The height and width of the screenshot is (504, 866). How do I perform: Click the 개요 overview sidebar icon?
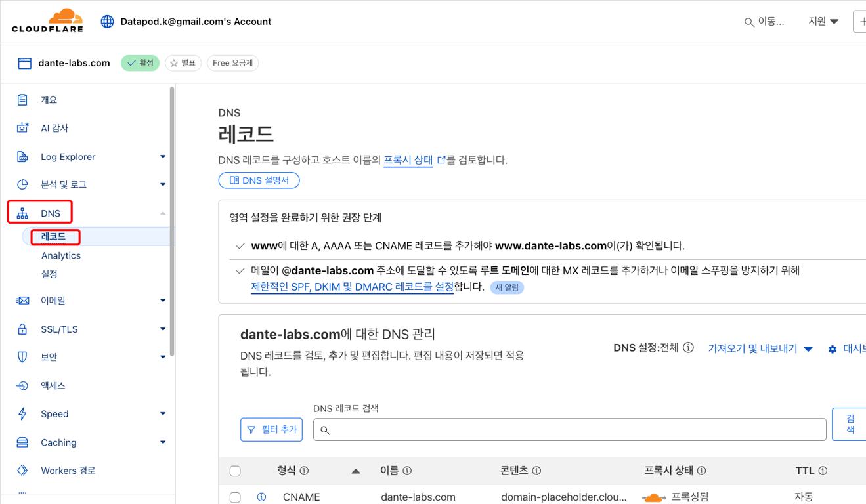[x=22, y=100]
